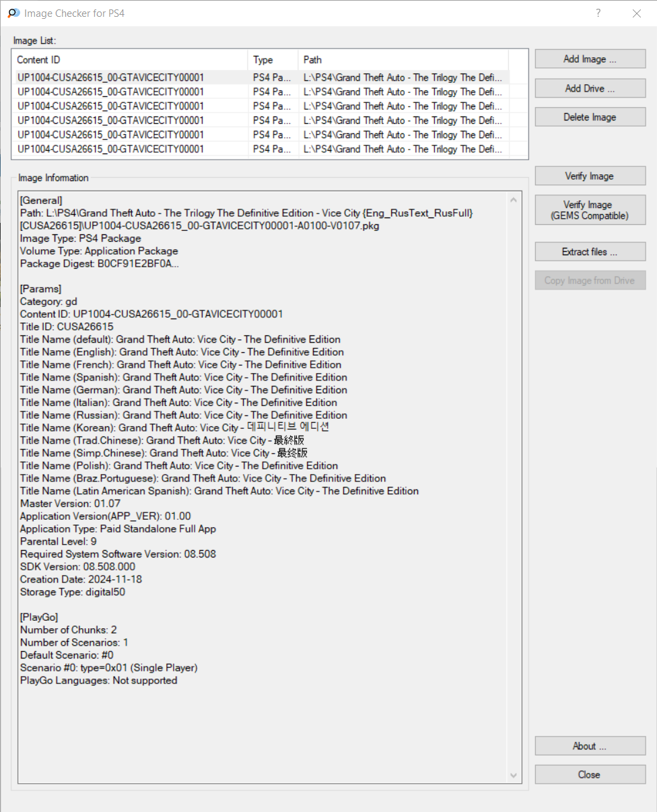Viewport: 657px width, 812px height.
Task: Click the Delete Image button
Action: click(590, 117)
